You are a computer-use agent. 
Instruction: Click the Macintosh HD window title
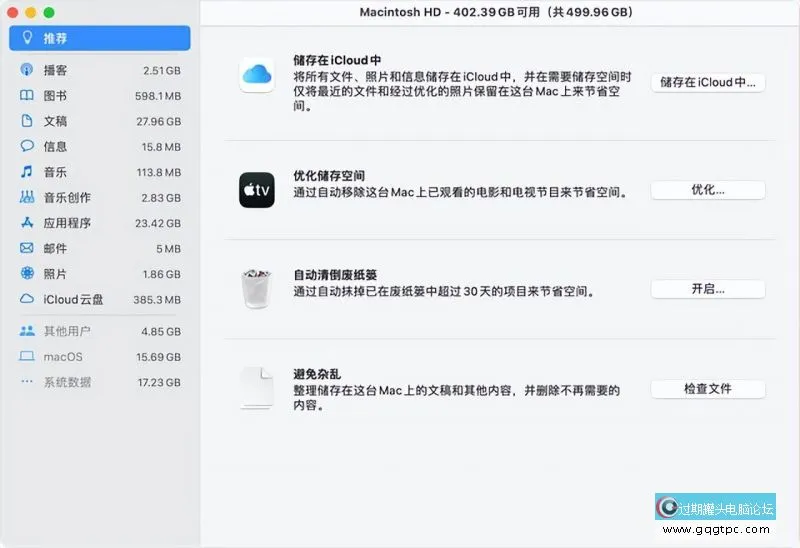[496, 12]
